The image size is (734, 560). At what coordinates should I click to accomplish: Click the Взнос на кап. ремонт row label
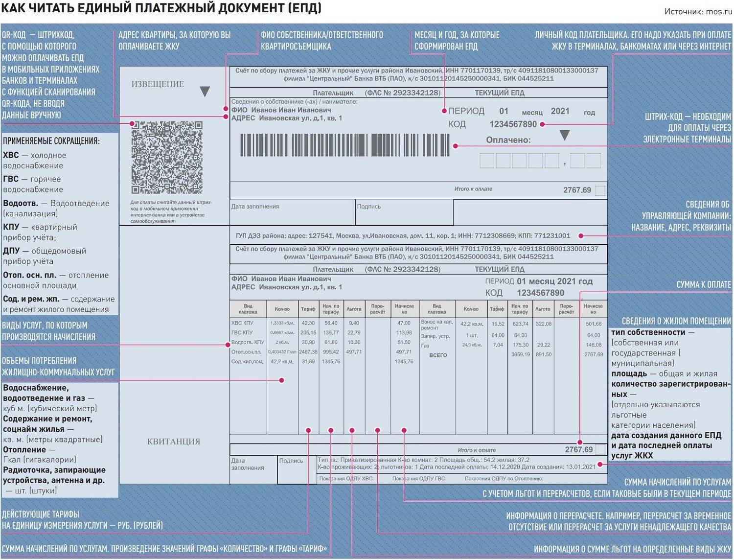coord(437,325)
